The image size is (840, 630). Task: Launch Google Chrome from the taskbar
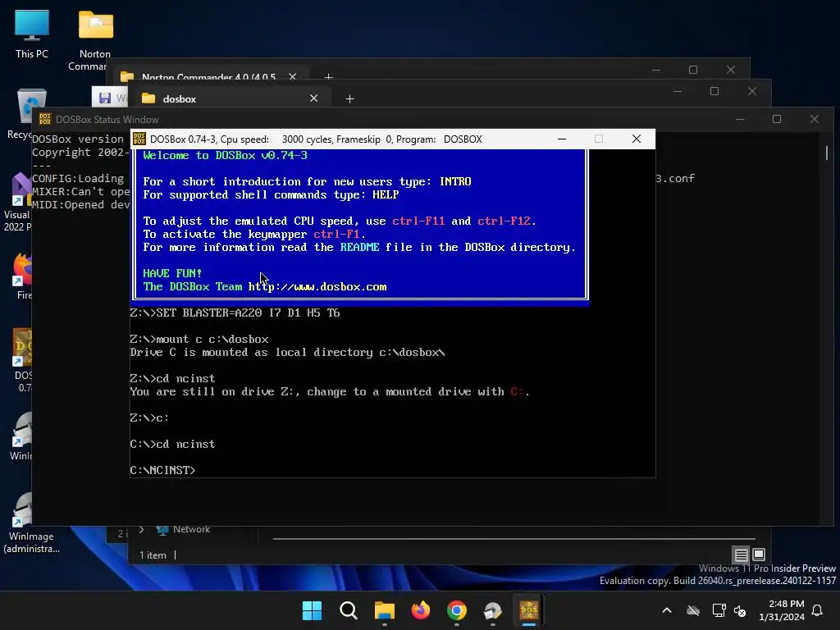click(x=456, y=610)
